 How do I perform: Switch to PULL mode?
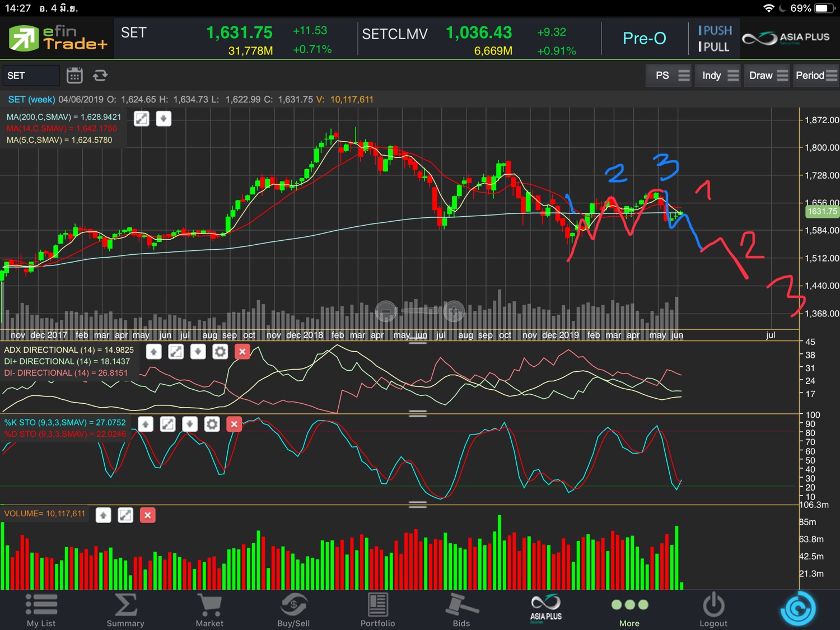[715, 47]
